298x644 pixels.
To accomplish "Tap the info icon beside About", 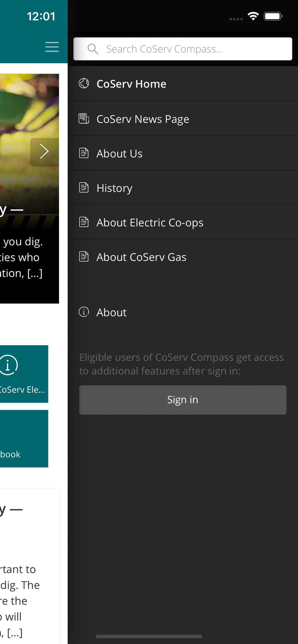I will click(84, 312).
